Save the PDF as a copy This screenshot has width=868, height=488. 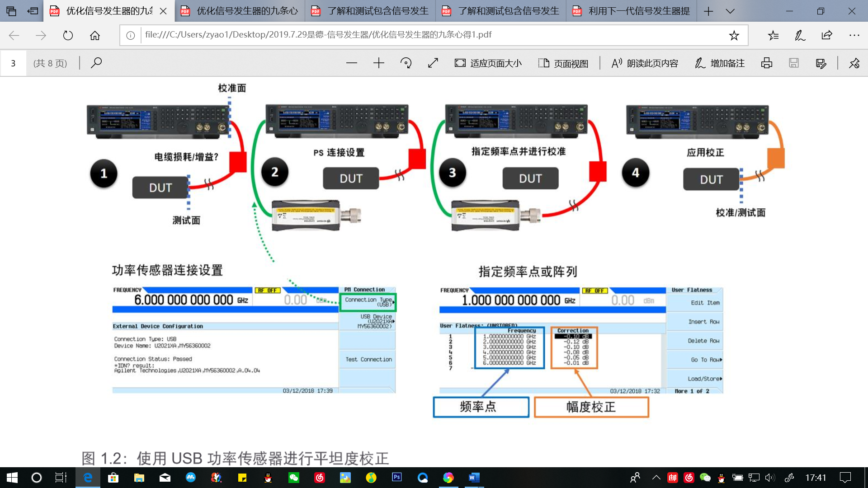coord(821,63)
